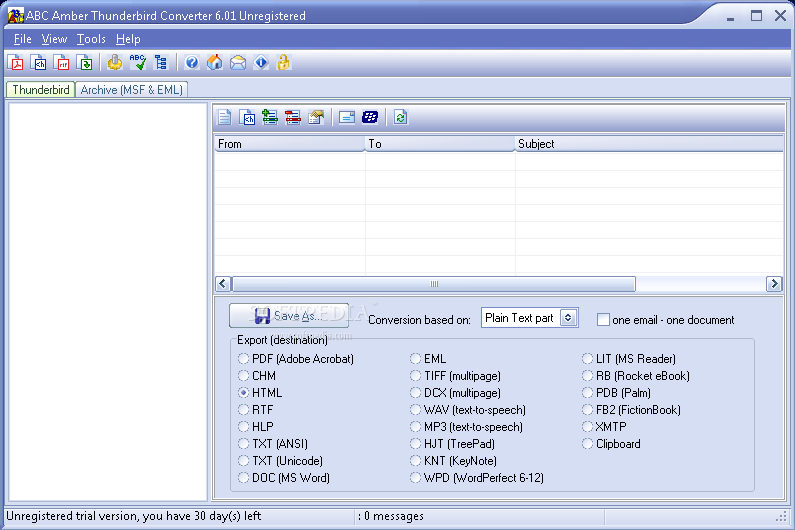Click the HTML view icon above message list

pos(248,117)
